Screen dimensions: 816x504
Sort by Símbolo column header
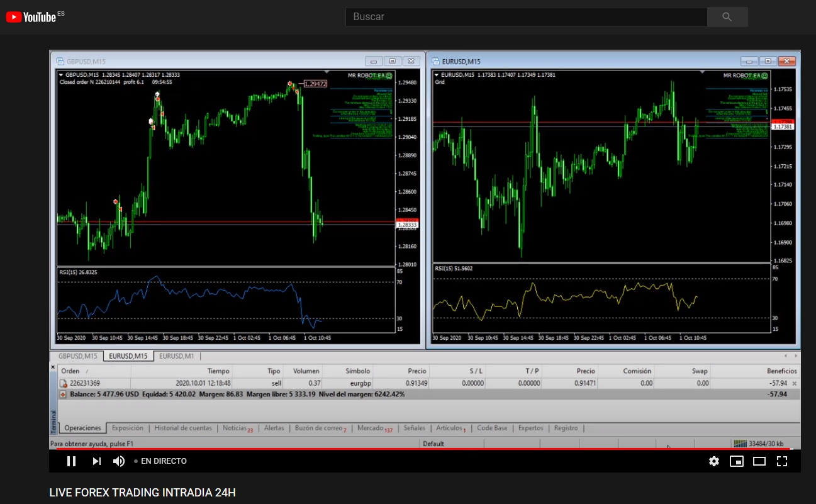(348, 371)
